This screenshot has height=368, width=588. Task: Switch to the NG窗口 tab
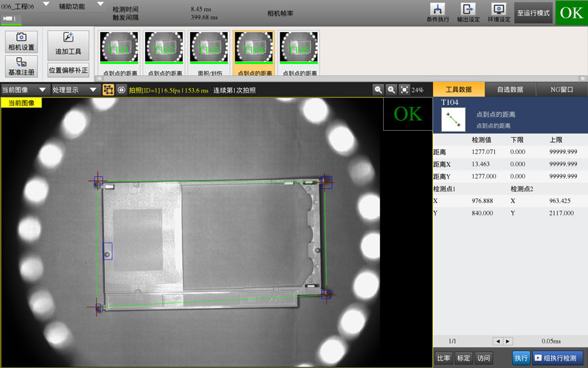point(561,89)
